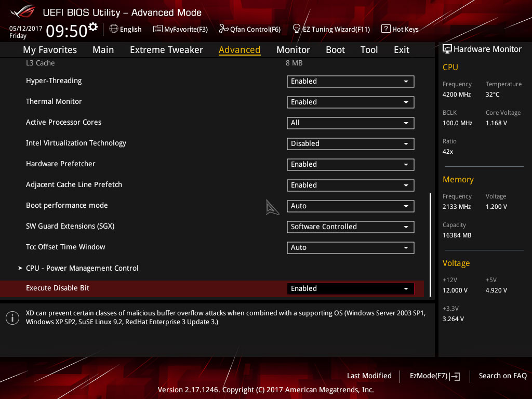The width and height of the screenshot is (532, 399).
Task: Click the Hot Keys question mark icon
Action: tap(386, 29)
